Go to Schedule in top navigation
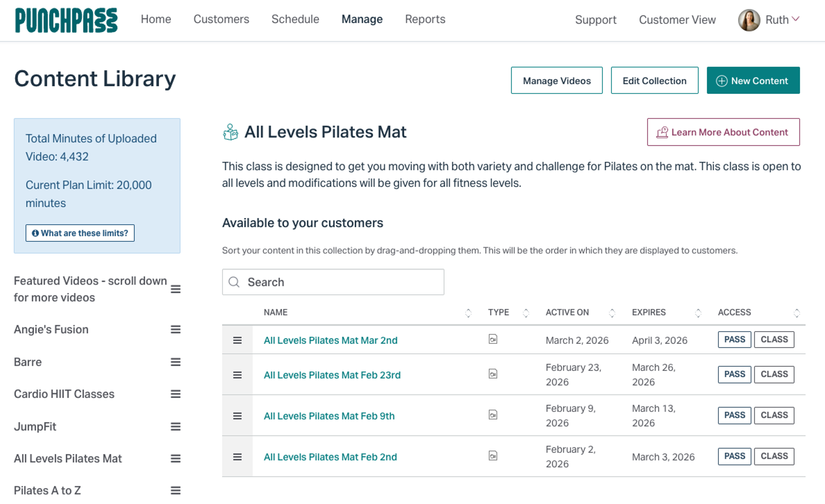825x504 pixels. (295, 19)
